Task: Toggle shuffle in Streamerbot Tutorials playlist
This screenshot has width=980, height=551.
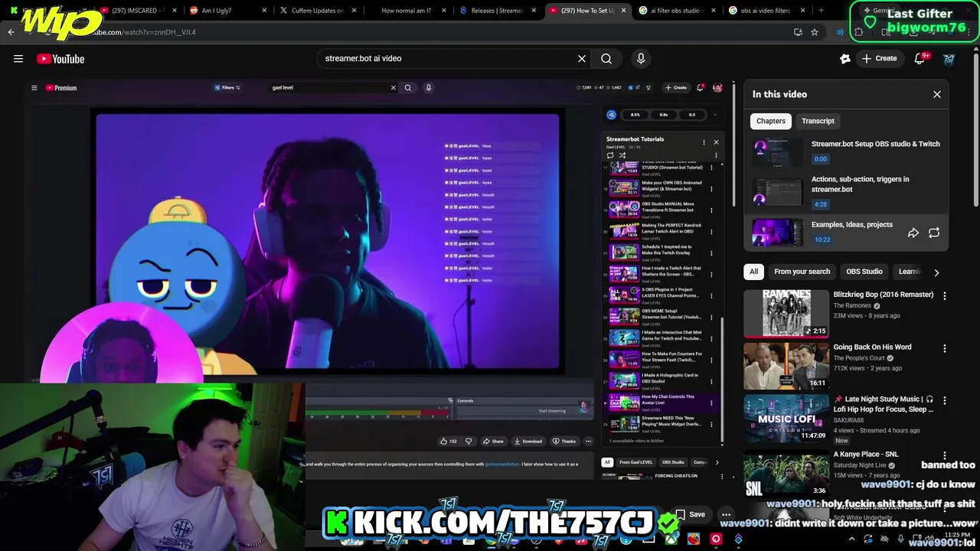Action: (622, 155)
